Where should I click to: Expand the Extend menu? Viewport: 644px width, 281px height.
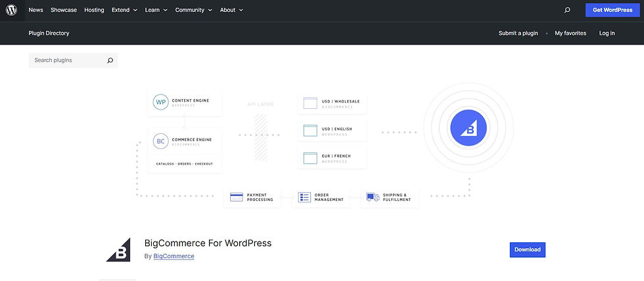coord(124,11)
